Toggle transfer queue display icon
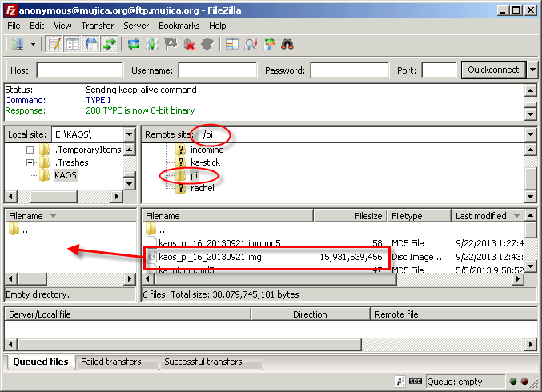Image resolution: width=542 pixels, height=392 pixels. point(110,45)
